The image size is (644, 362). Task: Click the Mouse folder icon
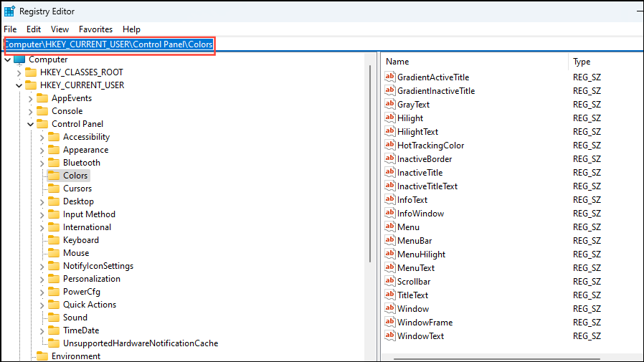tap(54, 253)
